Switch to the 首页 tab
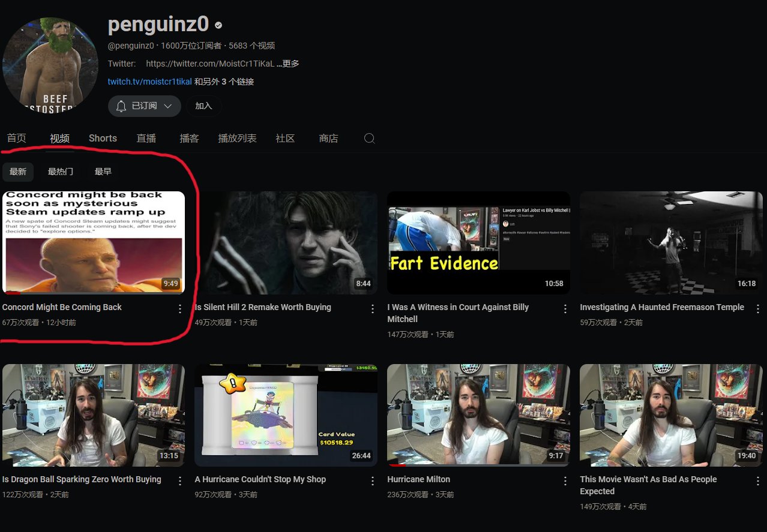This screenshot has width=767, height=532. point(16,139)
